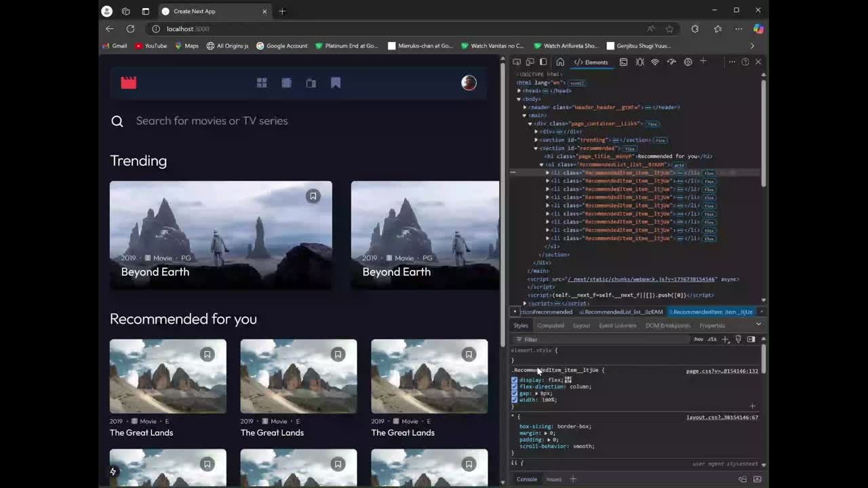This screenshot has width=868, height=488.
Task: Open the Event Listeners tab
Action: tap(617, 325)
